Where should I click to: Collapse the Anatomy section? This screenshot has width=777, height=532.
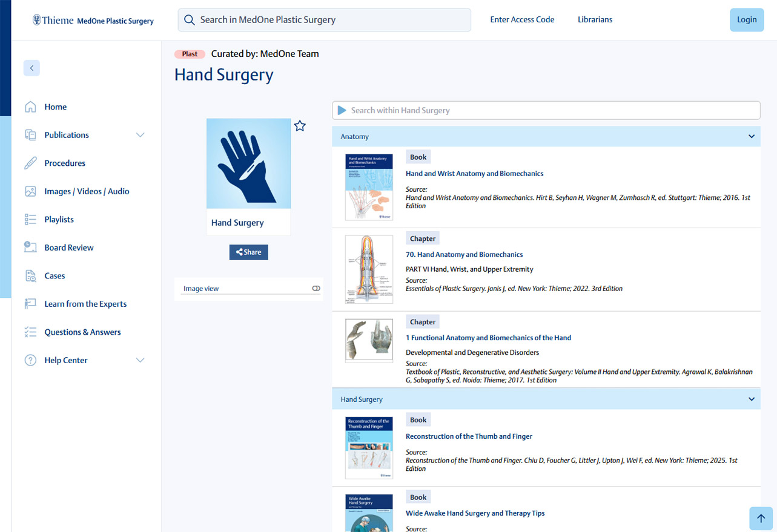pos(751,136)
